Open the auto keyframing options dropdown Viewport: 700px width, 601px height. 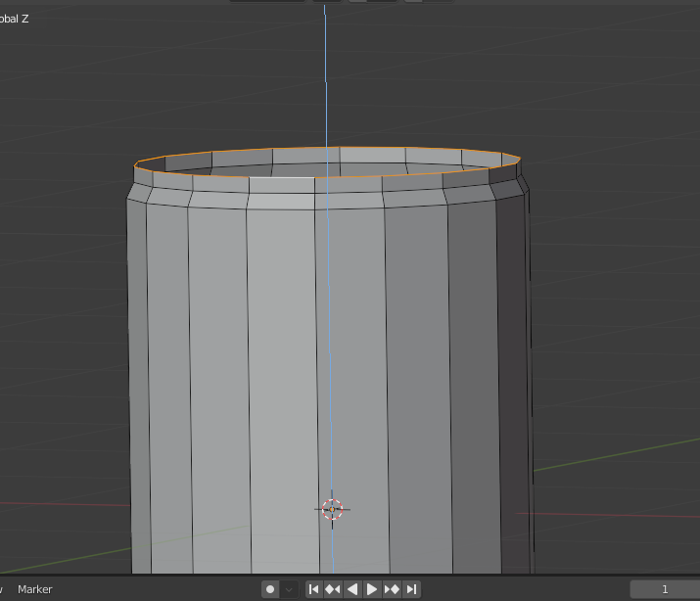point(289,589)
